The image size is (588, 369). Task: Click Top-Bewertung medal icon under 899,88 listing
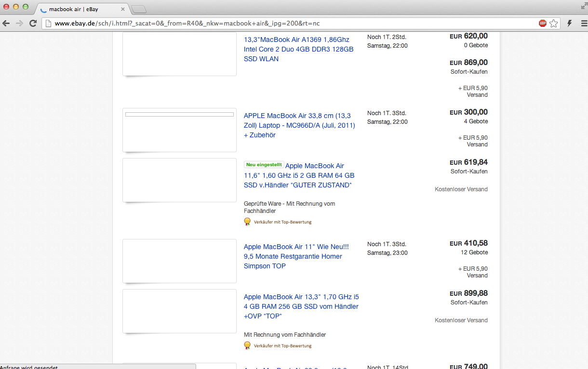[x=247, y=345]
